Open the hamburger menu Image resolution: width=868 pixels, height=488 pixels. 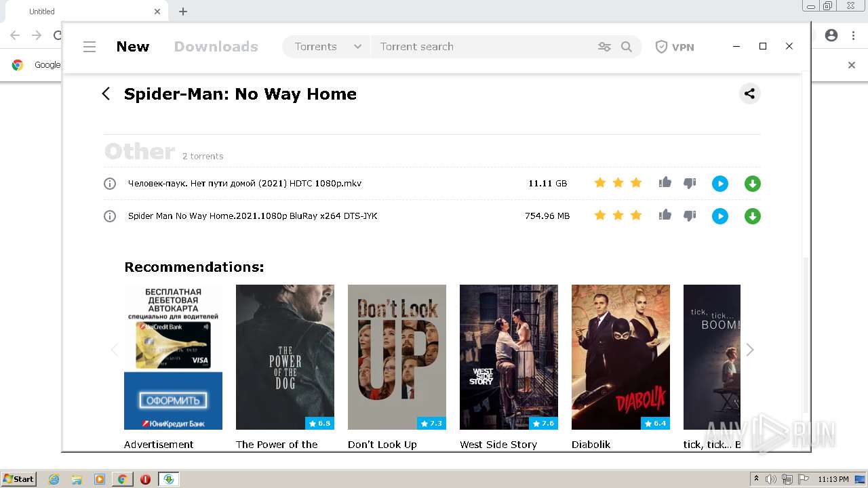(x=90, y=47)
